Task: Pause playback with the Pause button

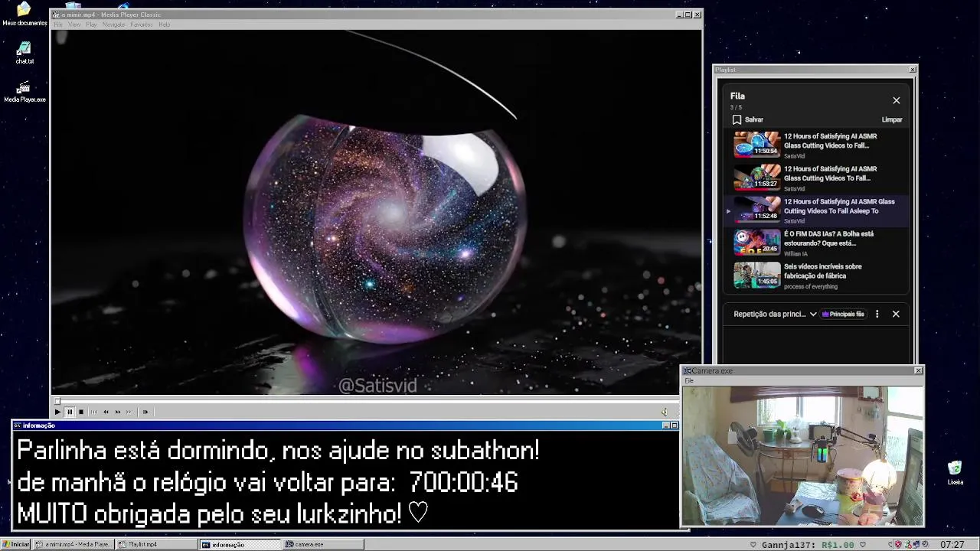Action: tap(69, 412)
